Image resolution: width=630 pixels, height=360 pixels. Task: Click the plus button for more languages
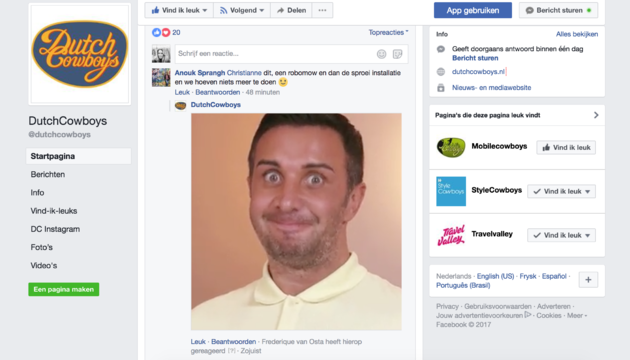point(588,280)
